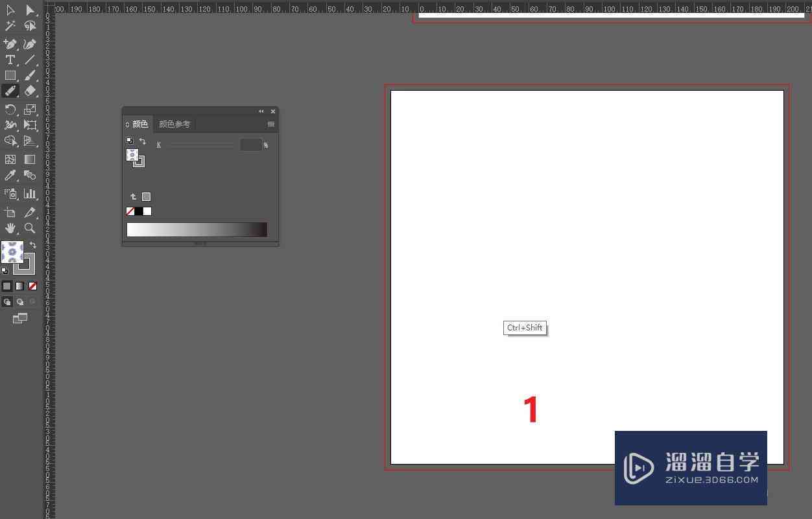Image resolution: width=812 pixels, height=519 pixels.
Task: Activate the Type tool
Action: pos(10,60)
